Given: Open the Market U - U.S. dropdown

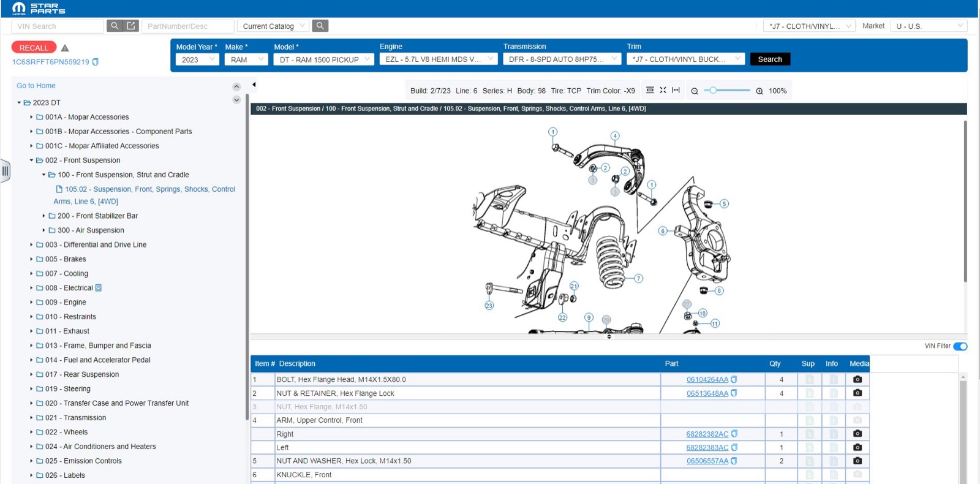Looking at the screenshot, I should click(929, 26).
